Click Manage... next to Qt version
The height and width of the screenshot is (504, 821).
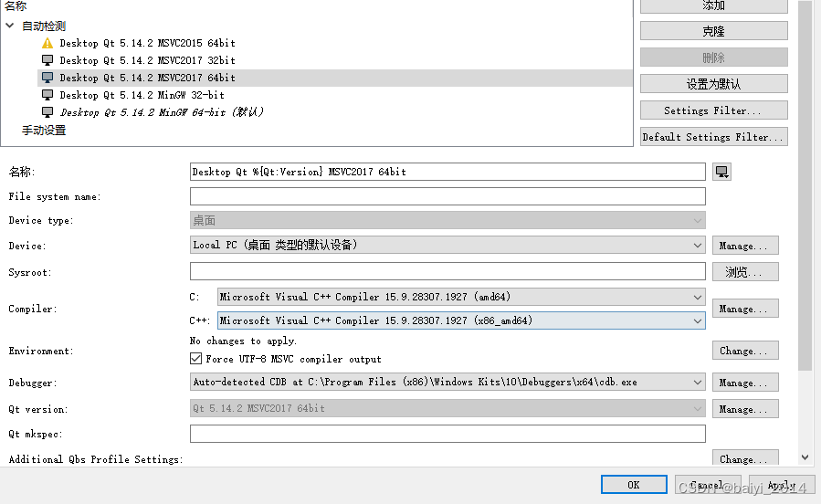click(x=745, y=409)
